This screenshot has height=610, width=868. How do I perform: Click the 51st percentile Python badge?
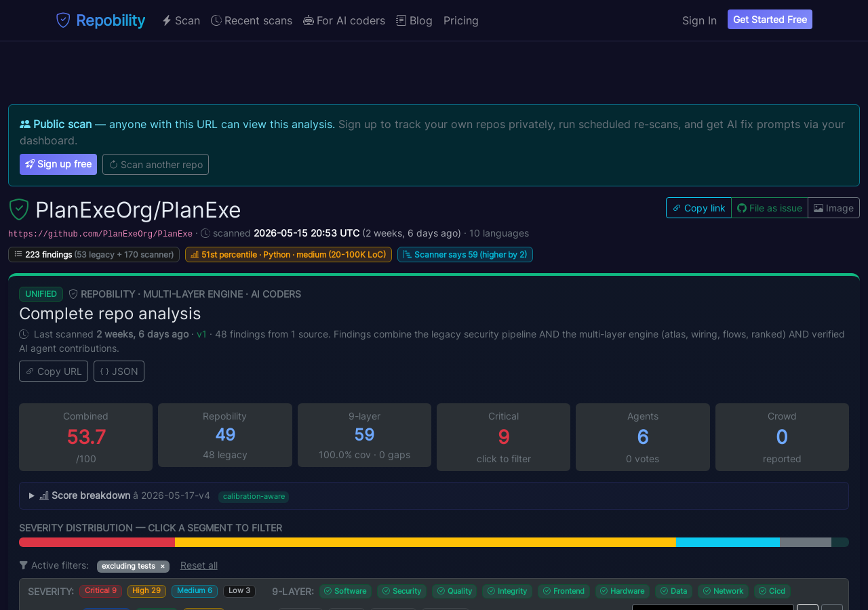point(288,254)
